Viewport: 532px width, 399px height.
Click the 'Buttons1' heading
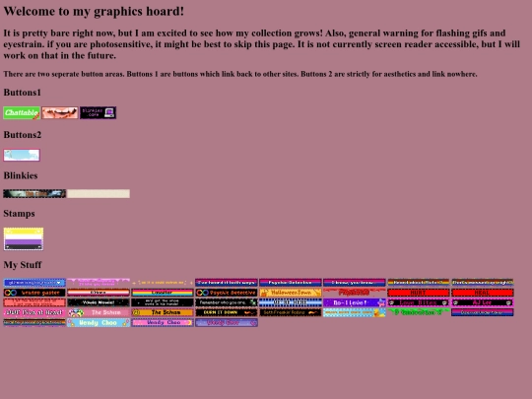click(22, 93)
